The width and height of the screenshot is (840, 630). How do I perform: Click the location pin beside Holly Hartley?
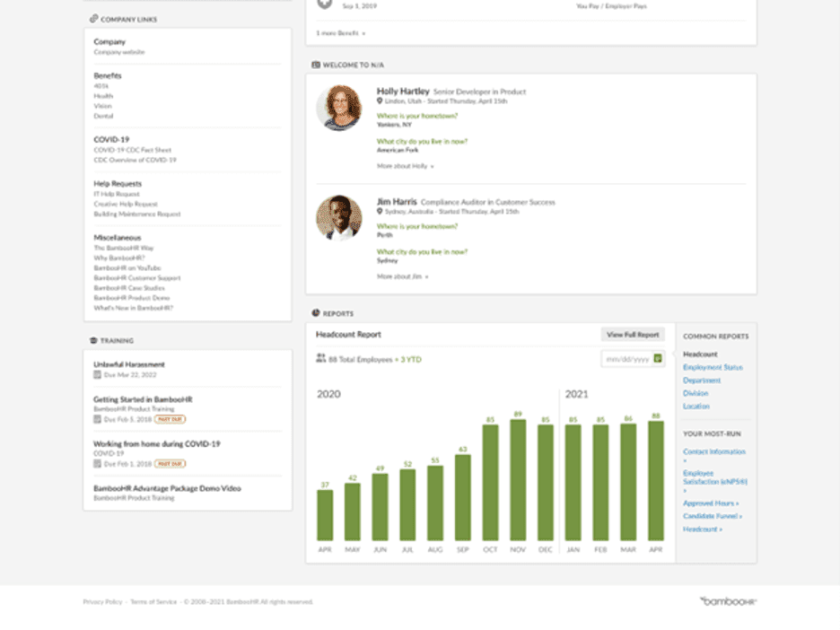click(378, 101)
